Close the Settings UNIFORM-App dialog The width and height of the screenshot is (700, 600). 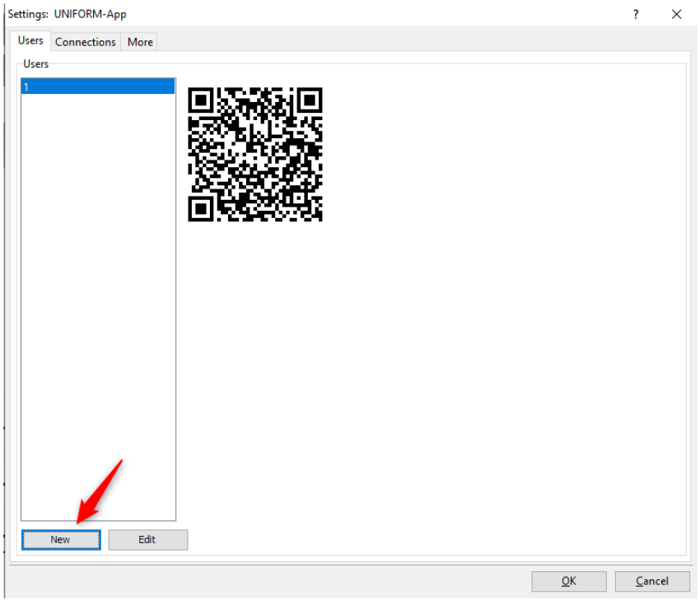pyautogui.click(x=676, y=14)
